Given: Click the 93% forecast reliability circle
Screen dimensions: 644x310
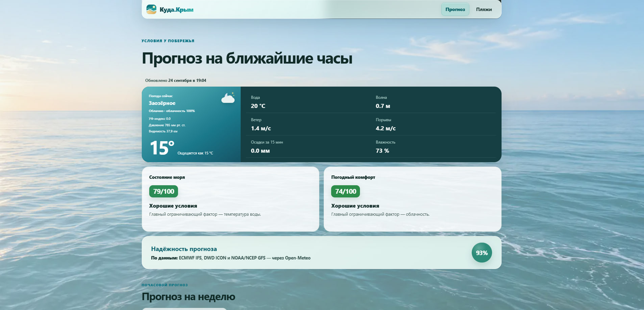Looking at the screenshot, I should pyautogui.click(x=481, y=253).
